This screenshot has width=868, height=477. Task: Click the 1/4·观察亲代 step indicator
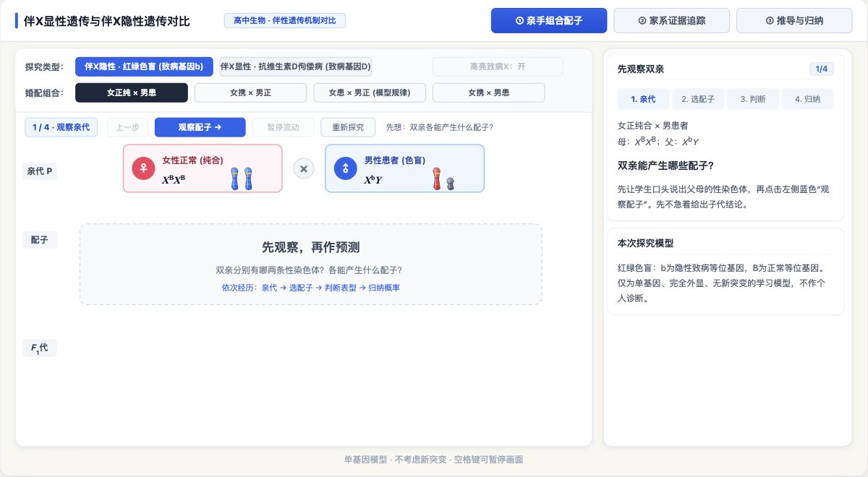coord(61,127)
